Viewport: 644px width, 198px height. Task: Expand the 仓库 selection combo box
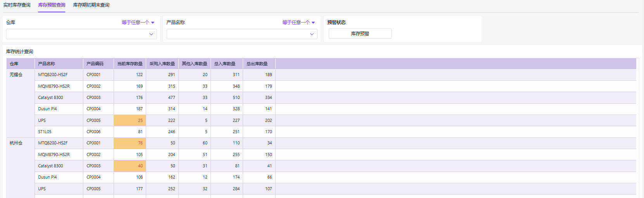click(81, 34)
